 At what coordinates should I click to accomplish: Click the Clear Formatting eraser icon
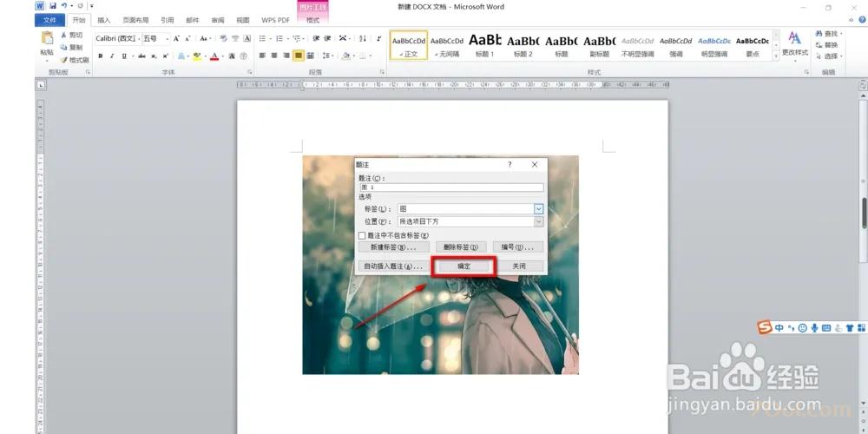tap(223, 38)
